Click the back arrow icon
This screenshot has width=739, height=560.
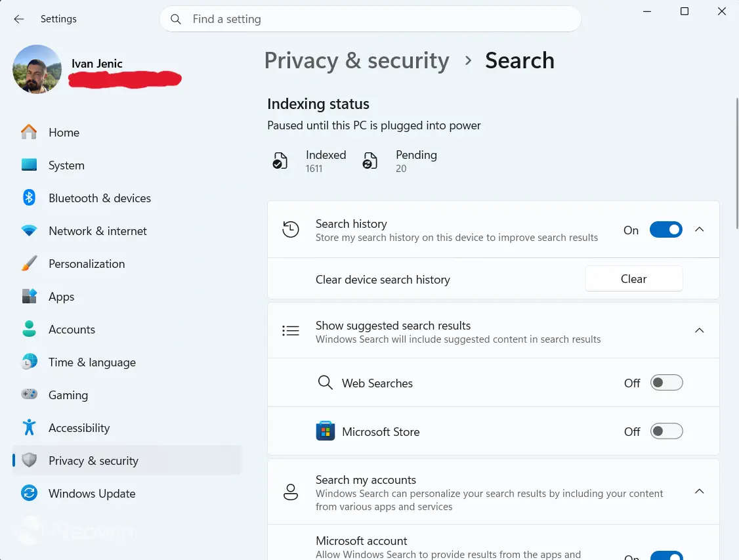pos(19,19)
